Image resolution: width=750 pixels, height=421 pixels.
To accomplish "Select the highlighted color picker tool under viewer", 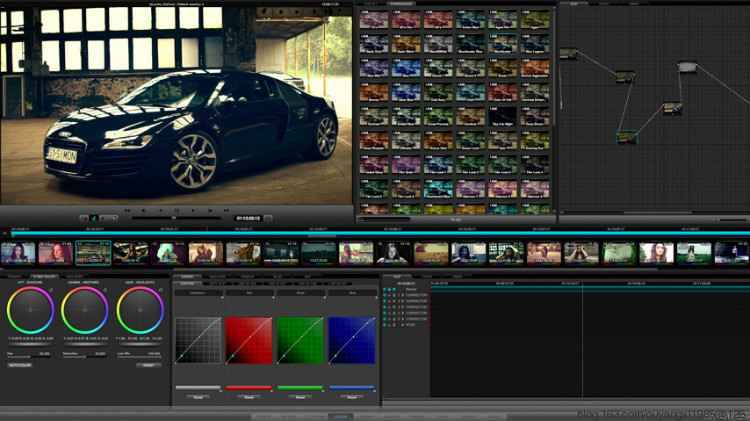I will [x=94, y=218].
